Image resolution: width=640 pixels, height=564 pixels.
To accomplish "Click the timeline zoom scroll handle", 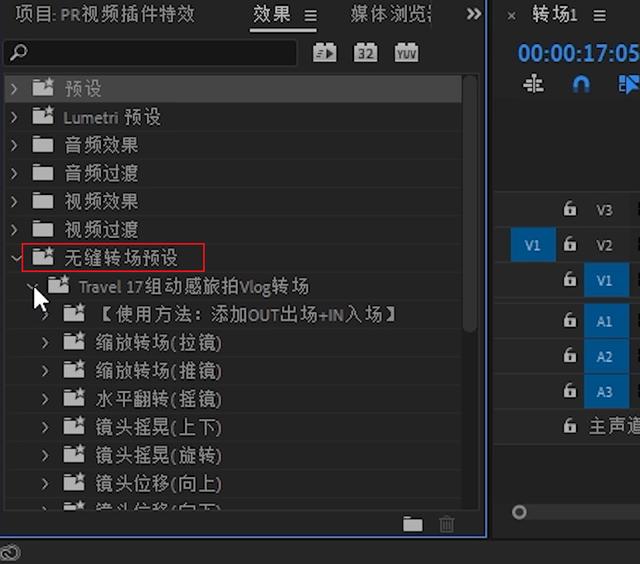I will 519,512.
